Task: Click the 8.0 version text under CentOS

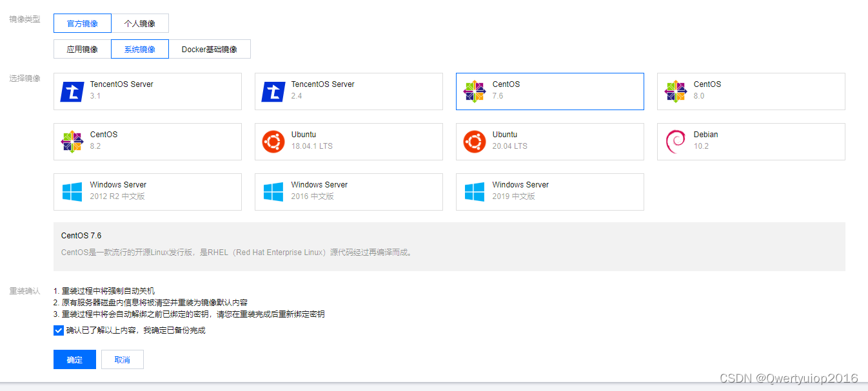Action: point(699,96)
